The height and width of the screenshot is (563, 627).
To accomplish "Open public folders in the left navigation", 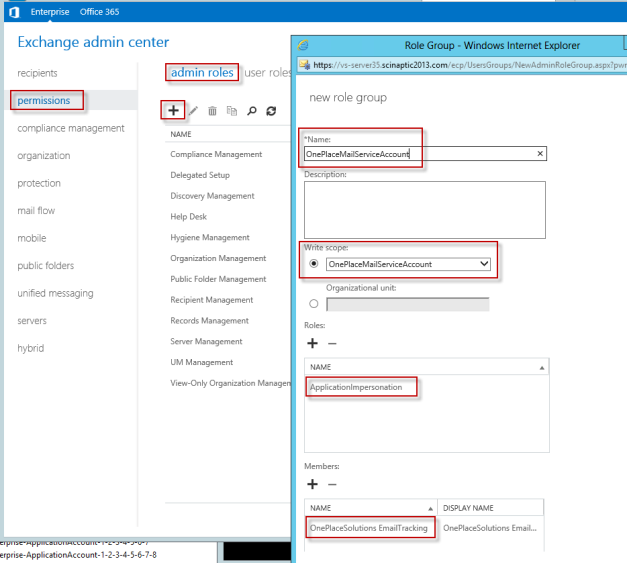I will click(46, 266).
